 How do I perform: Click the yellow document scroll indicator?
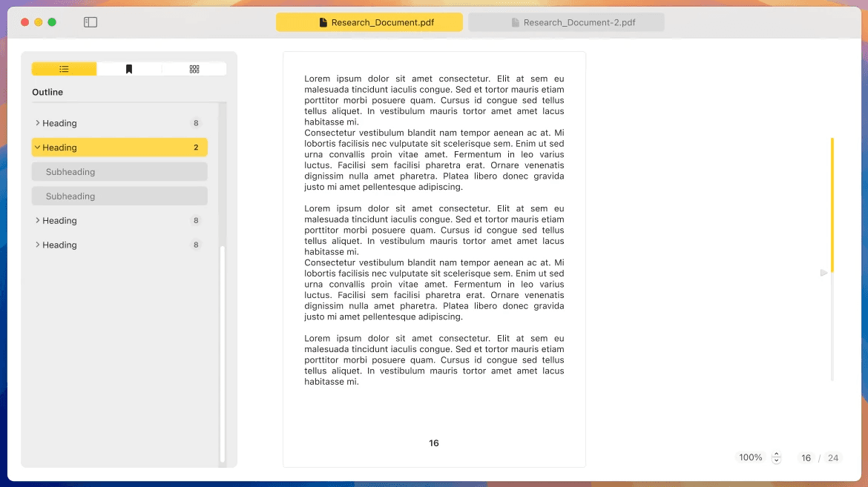[832, 205]
